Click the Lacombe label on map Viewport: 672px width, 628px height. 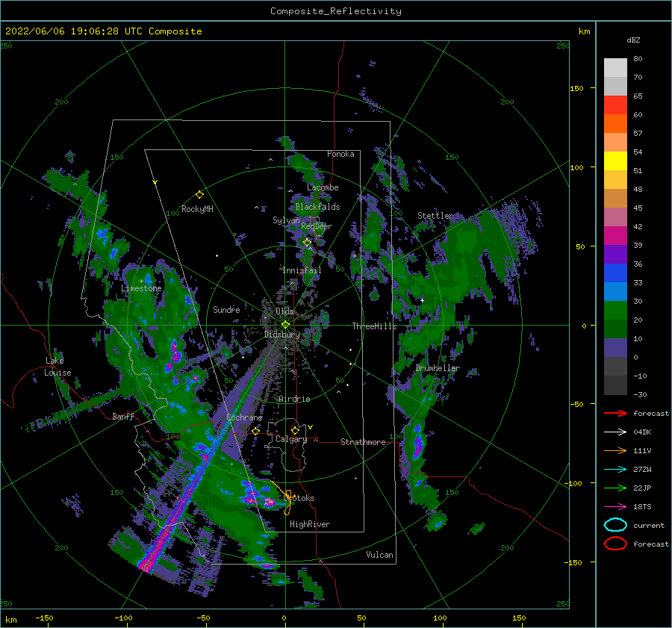[x=323, y=187]
